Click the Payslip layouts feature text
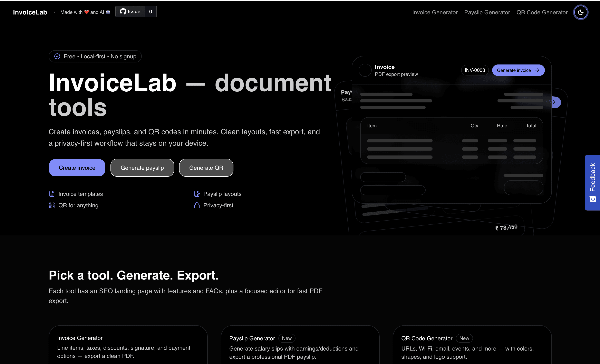600x364 pixels. point(222,194)
